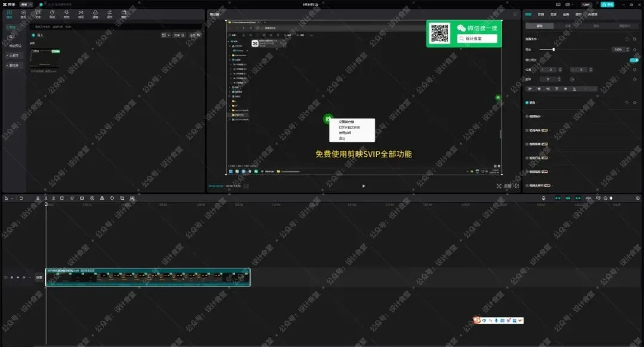Lock the main video track

point(11,278)
